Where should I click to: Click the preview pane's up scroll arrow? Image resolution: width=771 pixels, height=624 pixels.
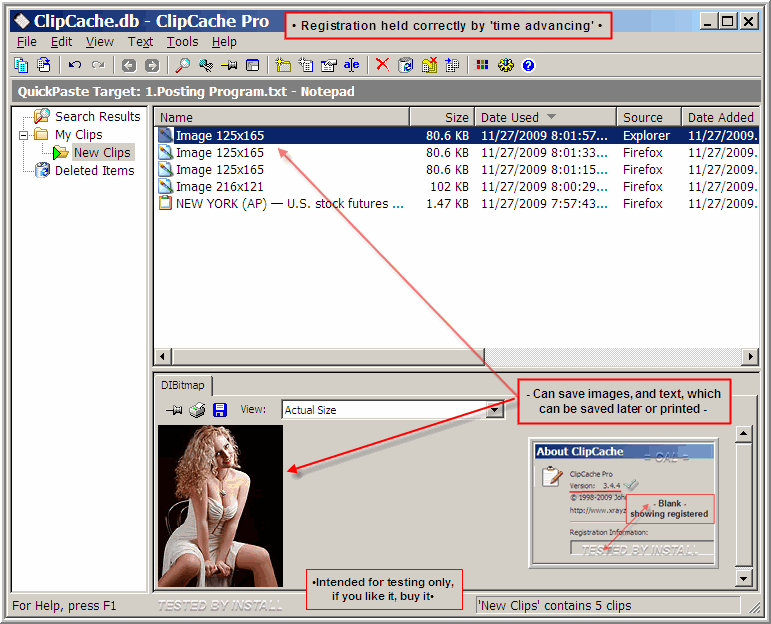pyautogui.click(x=743, y=434)
